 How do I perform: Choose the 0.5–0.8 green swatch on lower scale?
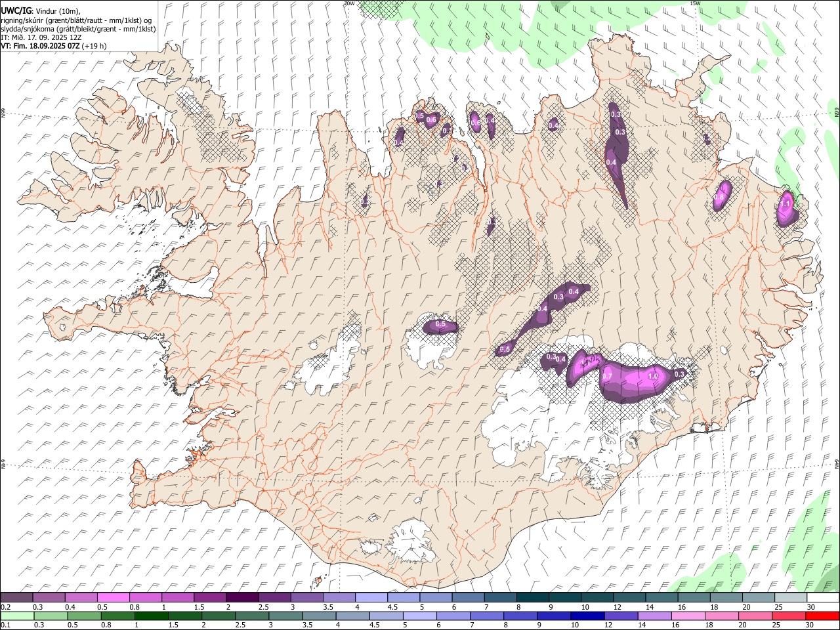click(85, 616)
